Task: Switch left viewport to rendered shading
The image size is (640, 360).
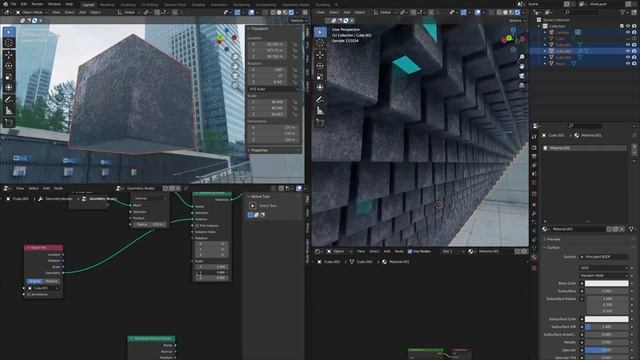Action: [291, 12]
